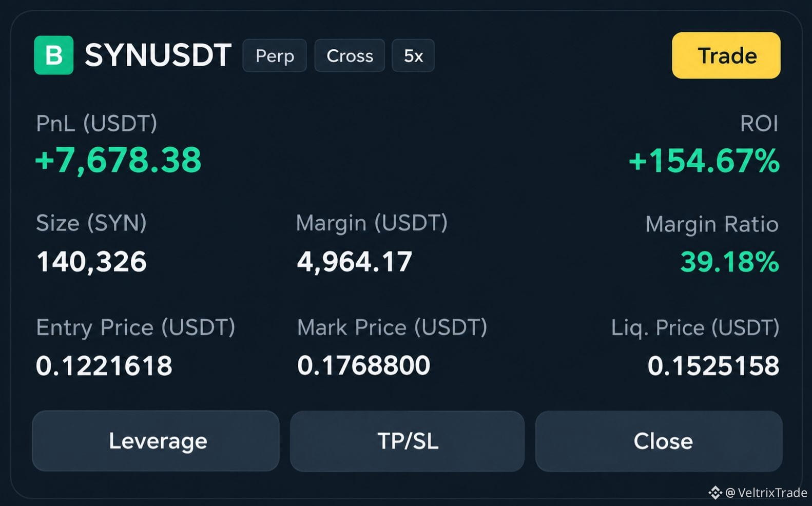This screenshot has height=506, width=812.
Task: Click the Leverage button
Action: tap(156, 441)
